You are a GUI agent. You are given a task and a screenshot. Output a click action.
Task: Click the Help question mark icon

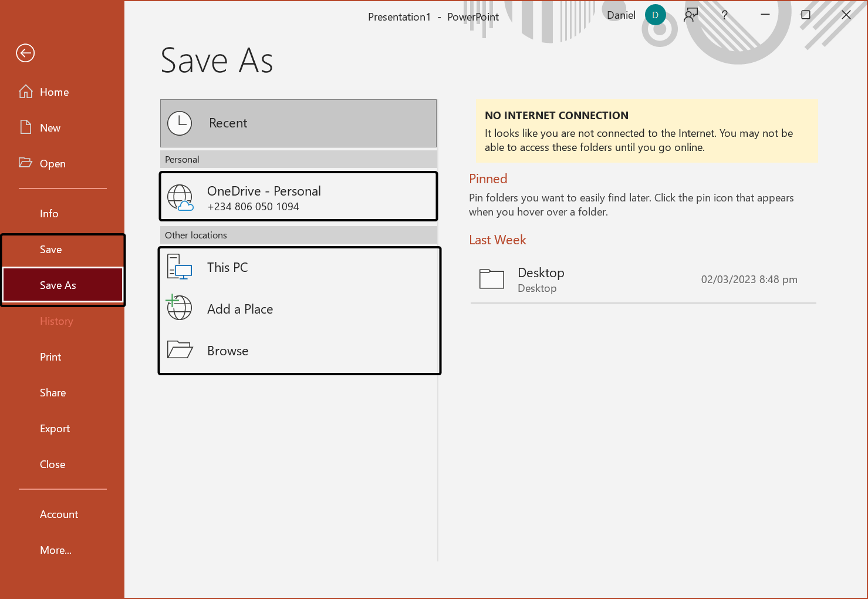pyautogui.click(x=725, y=15)
